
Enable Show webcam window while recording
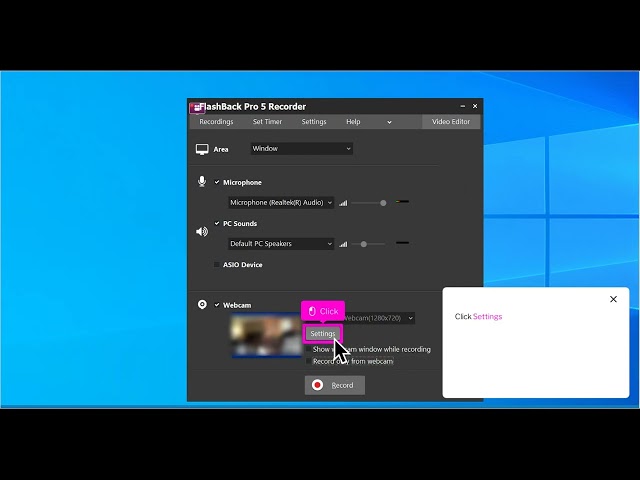309,349
